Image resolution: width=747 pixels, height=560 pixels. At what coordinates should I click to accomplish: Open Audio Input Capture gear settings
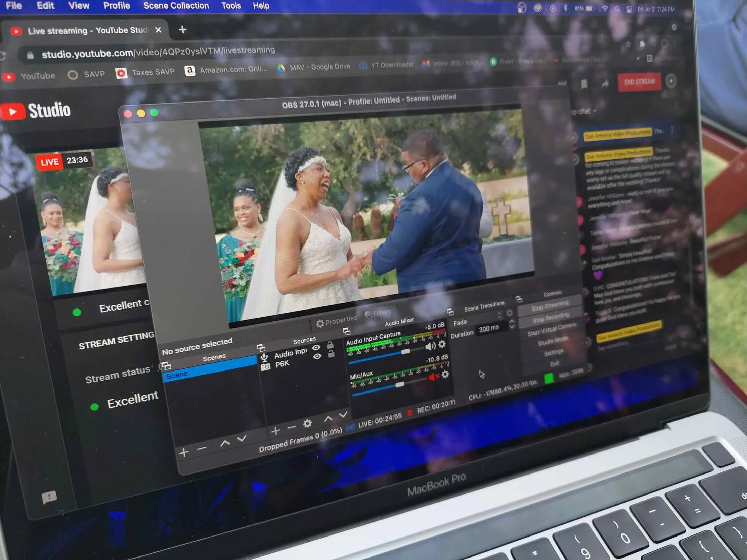point(442,344)
